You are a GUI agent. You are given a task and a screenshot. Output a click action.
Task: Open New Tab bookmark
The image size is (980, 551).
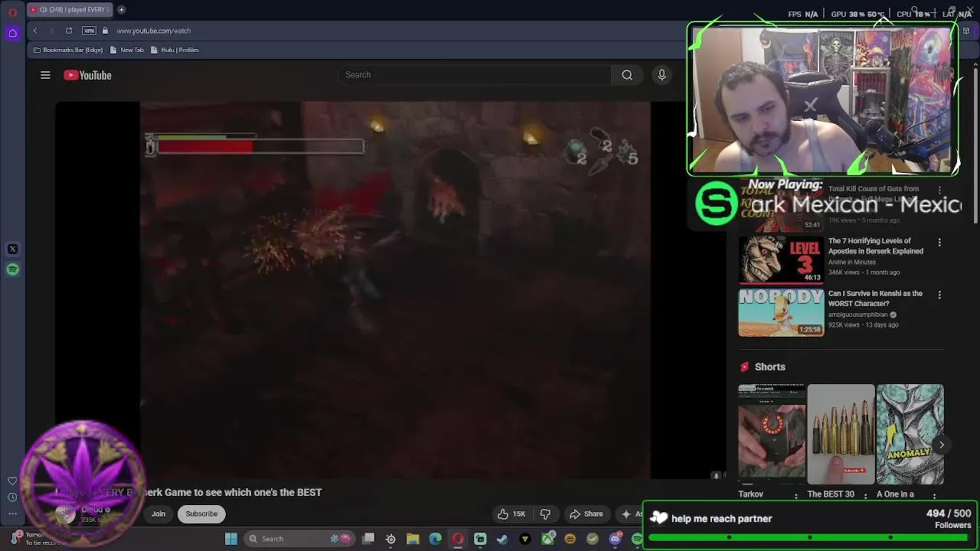127,50
